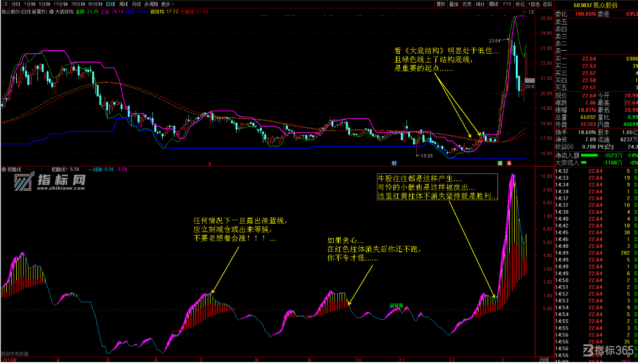Select the 买三 22.62 bid row
This screenshot has width=638, height=364.
(596, 73)
